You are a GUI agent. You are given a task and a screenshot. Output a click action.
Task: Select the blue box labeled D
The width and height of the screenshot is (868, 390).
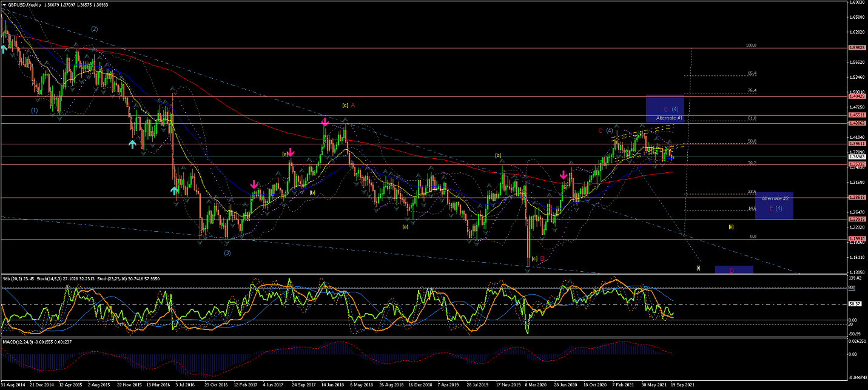click(734, 269)
